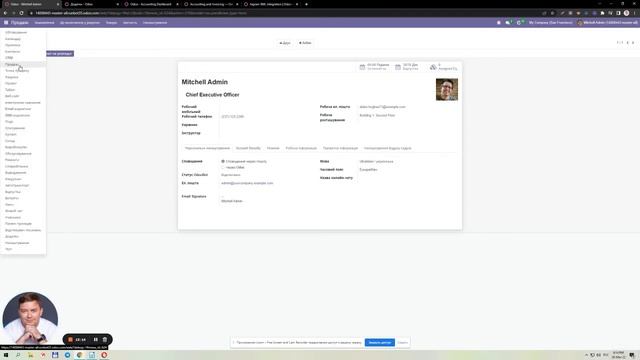The image size is (640, 360).
Task: Open the Замовлення menu in the header
Action: (x=44, y=22)
